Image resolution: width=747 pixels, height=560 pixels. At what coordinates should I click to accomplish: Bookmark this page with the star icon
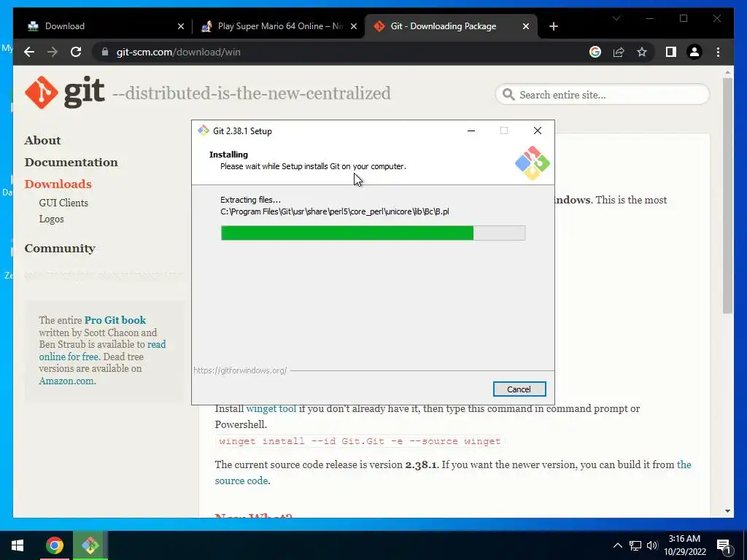pyautogui.click(x=642, y=52)
